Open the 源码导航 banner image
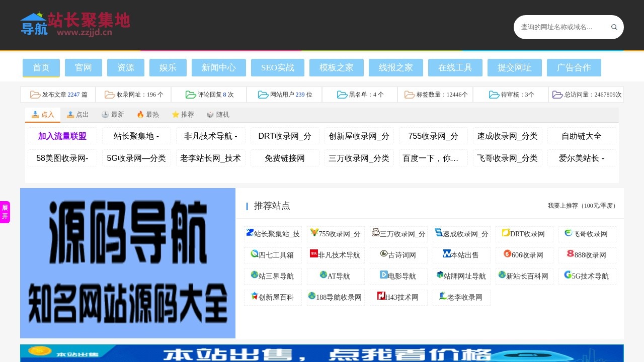 point(128,263)
